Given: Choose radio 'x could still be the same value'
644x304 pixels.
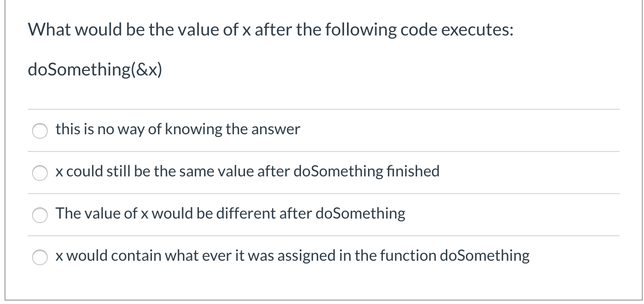Looking at the screenshot, I should coord(40,173).
